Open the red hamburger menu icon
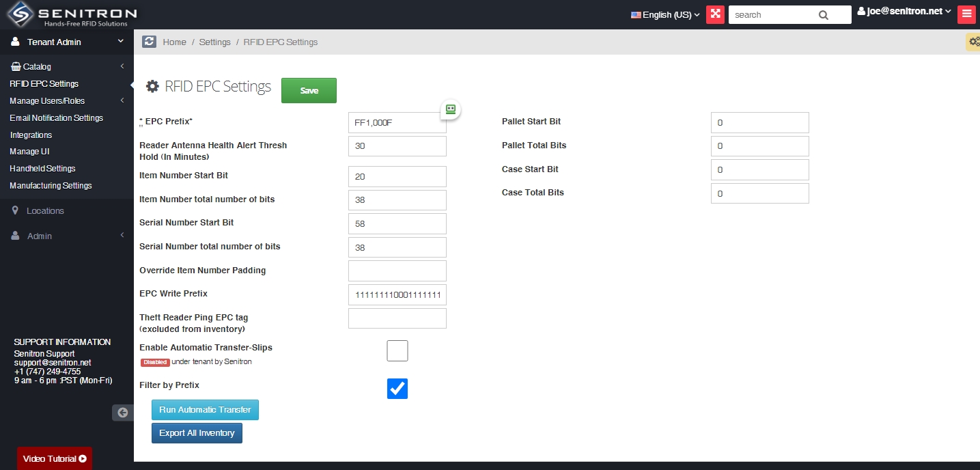Screen dimensions: 980x470 pos(966,14)
